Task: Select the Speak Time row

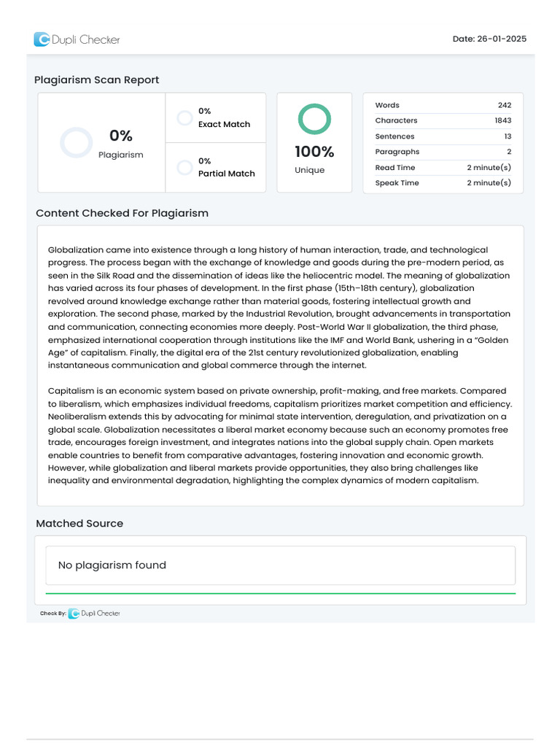Action: pos(443,183)
